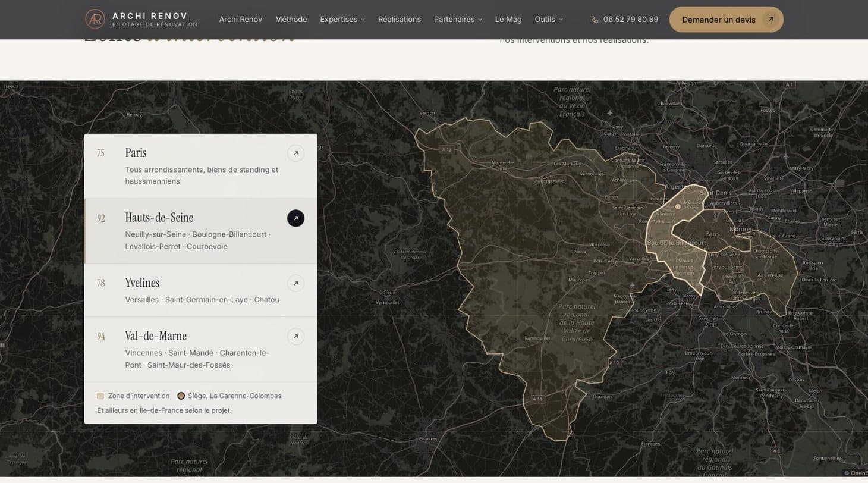Image resolution: width=868 pixels, height=483 pixels.
Task: Click the Archi Renov AR logo emblem
Action: 95,19
